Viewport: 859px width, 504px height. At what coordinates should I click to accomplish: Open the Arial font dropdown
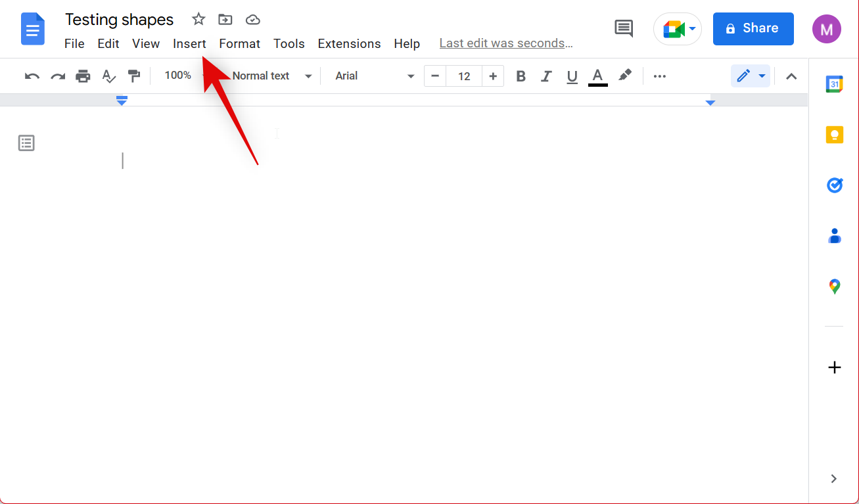pyautogui.click(x=375, y=76)
